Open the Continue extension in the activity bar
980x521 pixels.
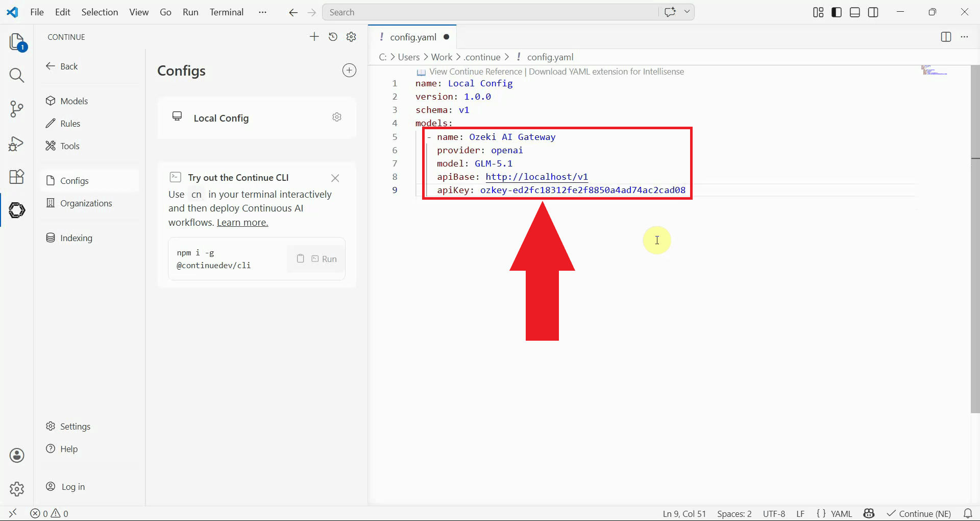click(17, 210)
